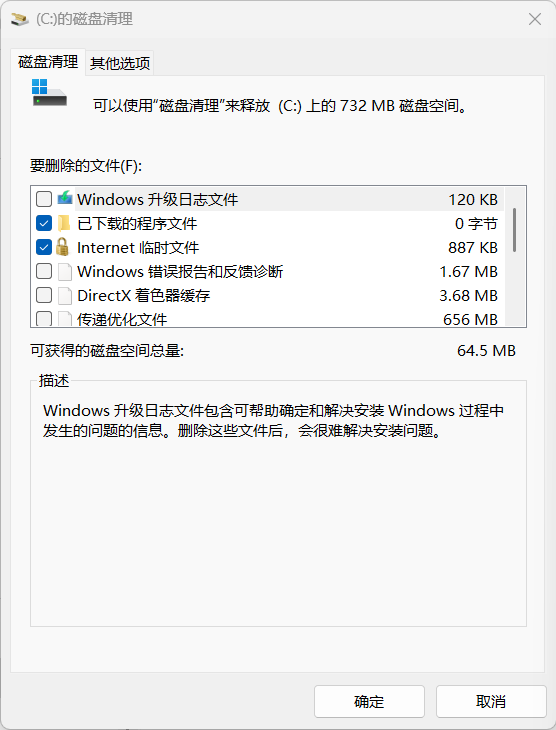Click the file icon next to DirectX 着色器缓存
The image size is (556, 730).
pos(65,296)
